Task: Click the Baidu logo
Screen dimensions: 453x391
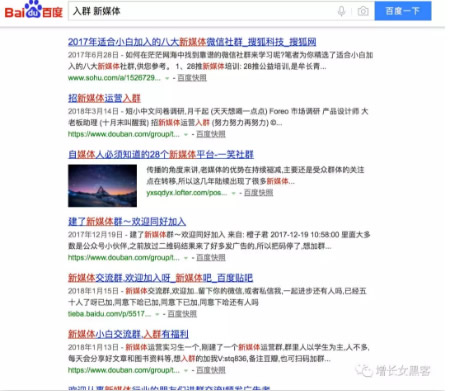Action: pos(33,10)
